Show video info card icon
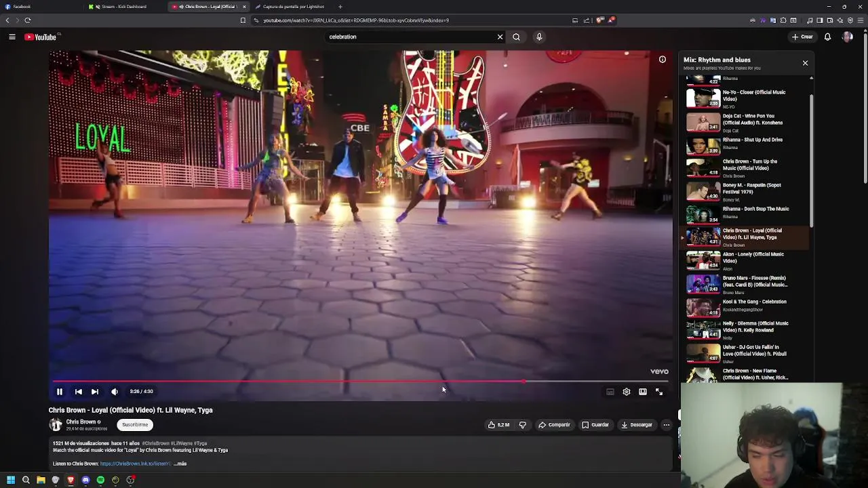The image size is (868, 488). point(663,60)
